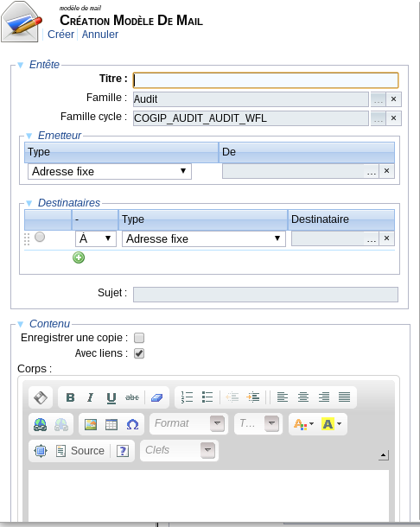
Task: Clear the Destinataire field with x
Action: click(x=386, y=238)
